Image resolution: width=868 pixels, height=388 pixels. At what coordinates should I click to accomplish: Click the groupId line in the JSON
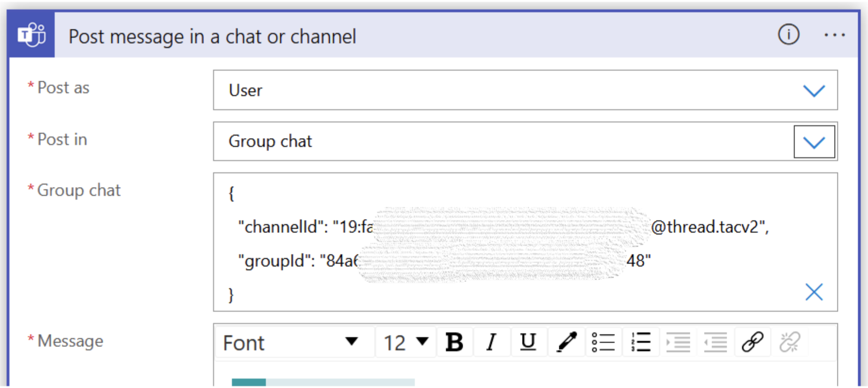pyautogui.click(x=444, y=260)
